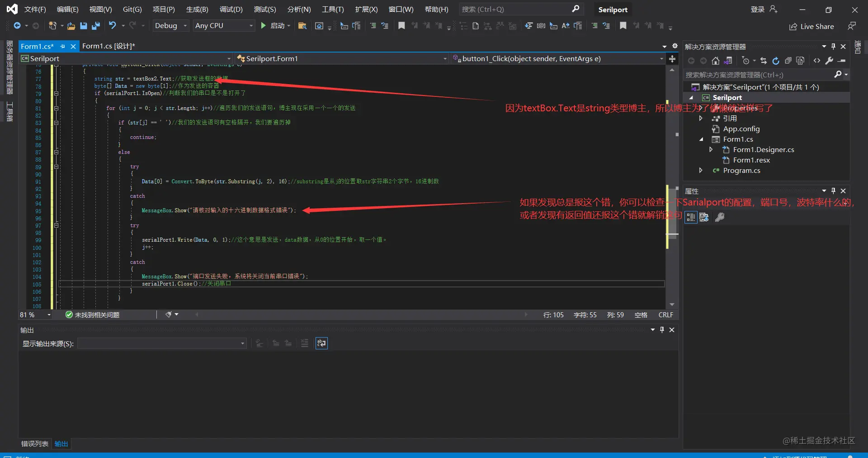Collapse the for-loop outlining at line 81

(x=57, y=108)
